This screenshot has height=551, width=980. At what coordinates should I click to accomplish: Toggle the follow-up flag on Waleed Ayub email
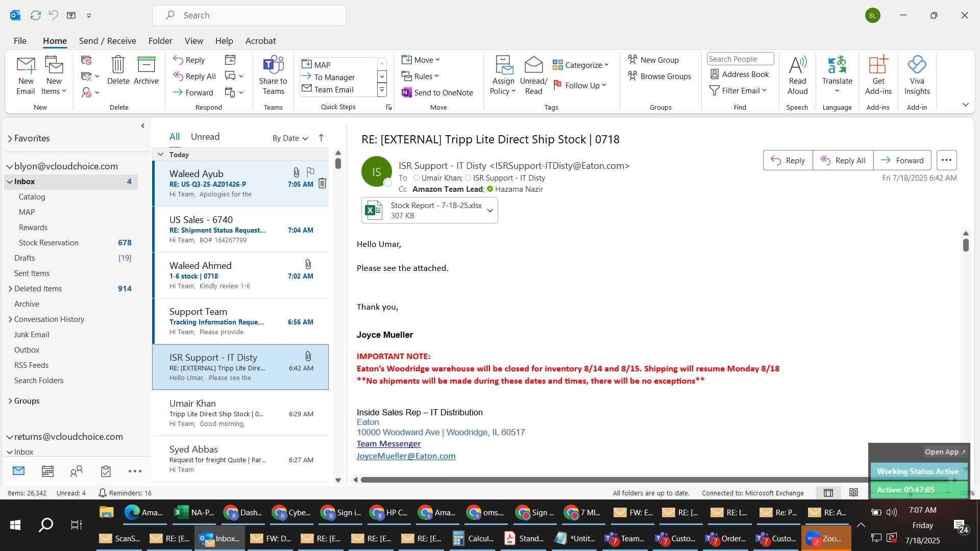pos(310,172)
